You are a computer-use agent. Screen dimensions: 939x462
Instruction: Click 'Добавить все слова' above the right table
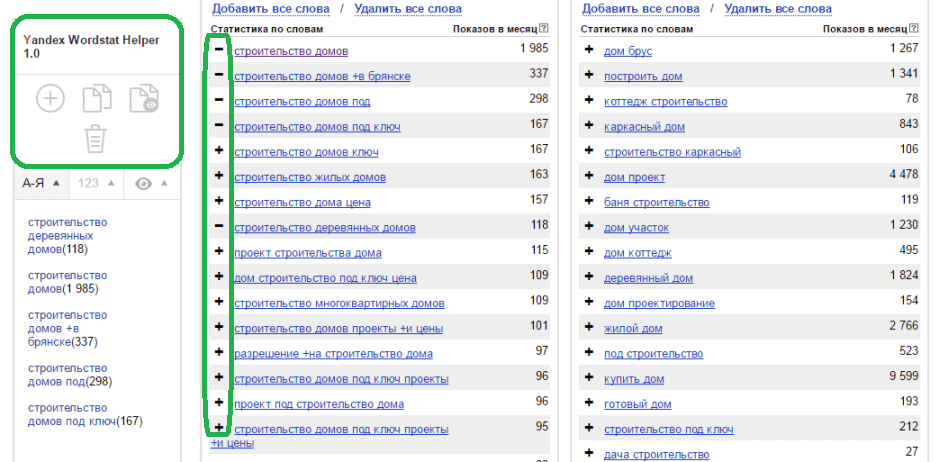(641, 8)
